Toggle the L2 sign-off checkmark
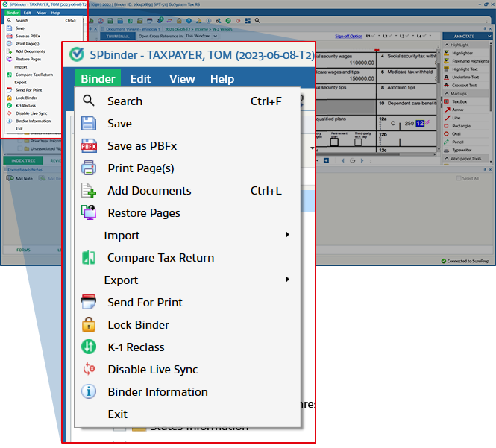Viewport: 496px width, 448px height. (x=389, y=36)
